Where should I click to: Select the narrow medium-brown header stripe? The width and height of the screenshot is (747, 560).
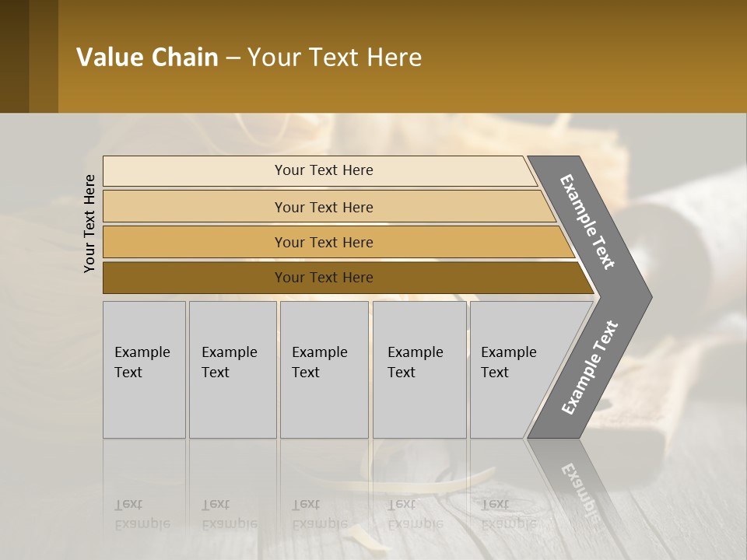point(44,56)
